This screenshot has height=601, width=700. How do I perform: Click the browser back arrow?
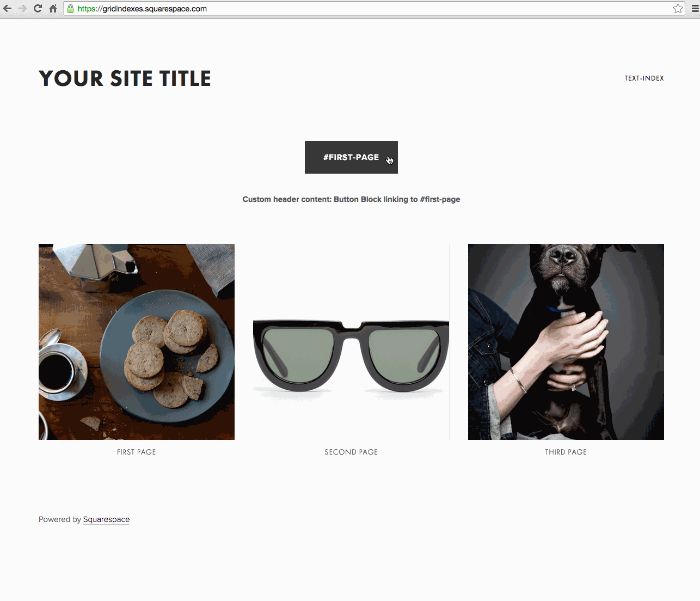click(x=7, y=9)
